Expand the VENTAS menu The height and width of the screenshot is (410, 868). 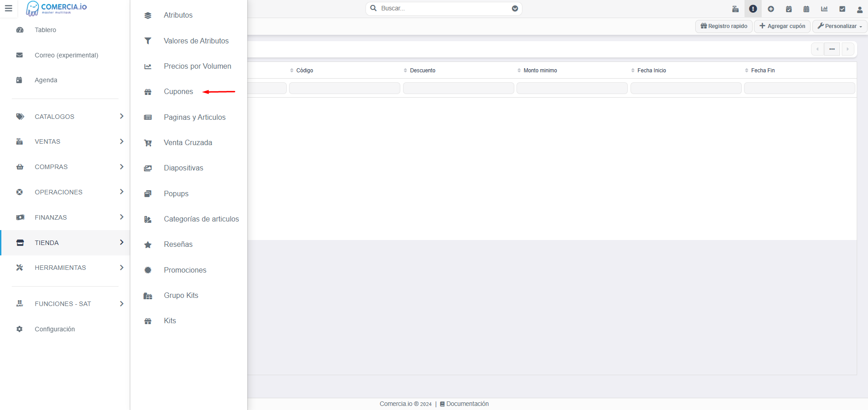click(65, 141)
